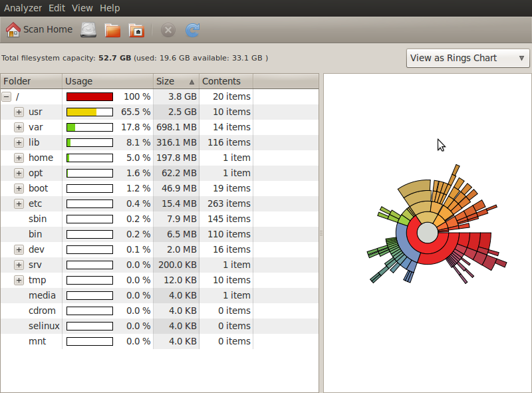
Task: Click the gray center of the rings chart
Action: click(x=428, y=233)
